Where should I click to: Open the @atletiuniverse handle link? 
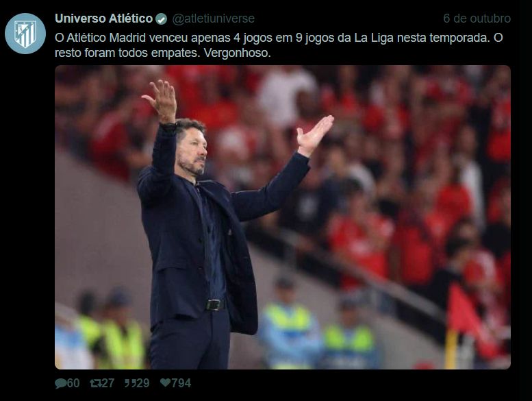click(x=214, y=19)
